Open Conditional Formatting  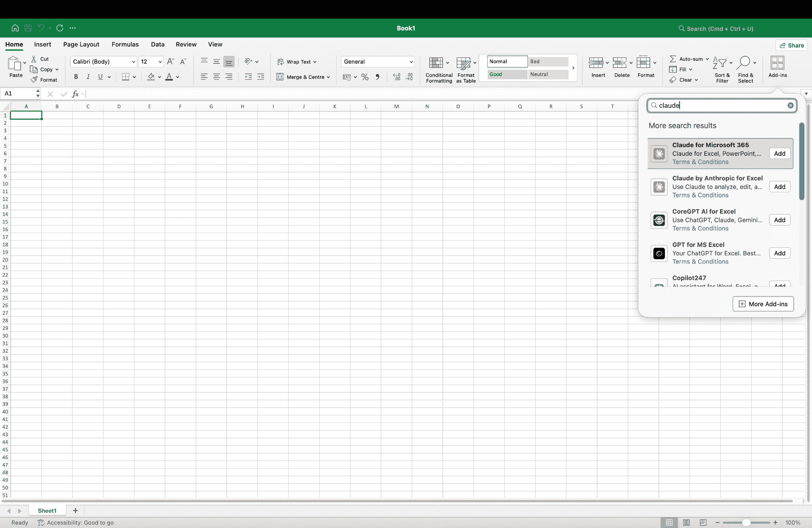point(439,70)
